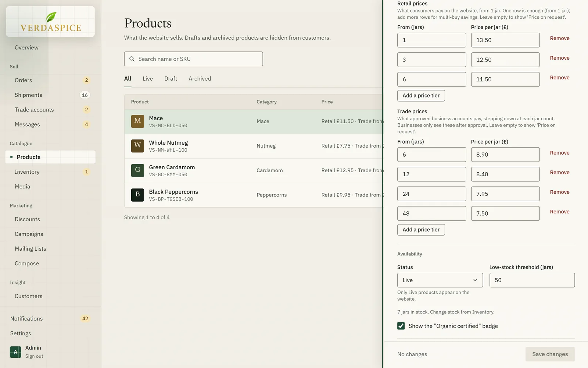The width and height of the screenshot is (588, 368).
Task: Switch to the Live tab
Action: 148,79
